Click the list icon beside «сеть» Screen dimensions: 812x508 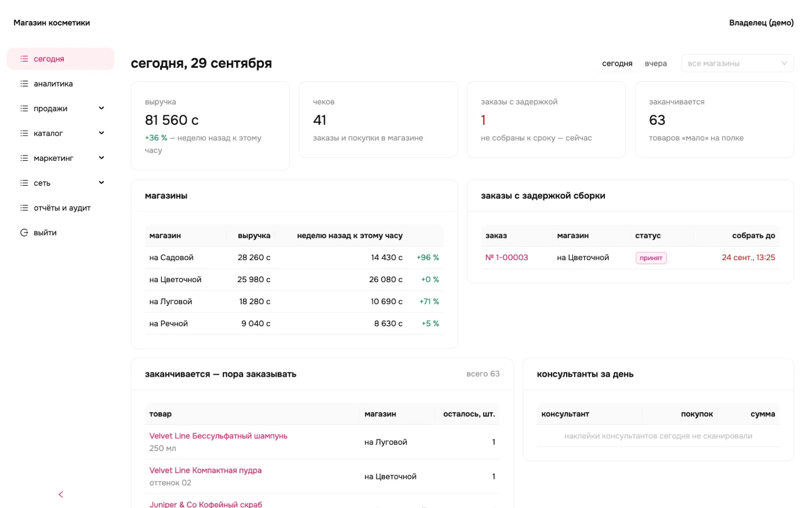tap(24, 183)
